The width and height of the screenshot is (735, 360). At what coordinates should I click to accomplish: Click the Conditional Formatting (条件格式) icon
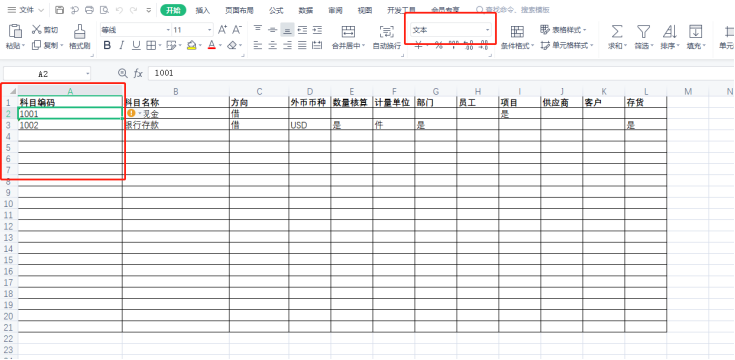click(517, 32)
